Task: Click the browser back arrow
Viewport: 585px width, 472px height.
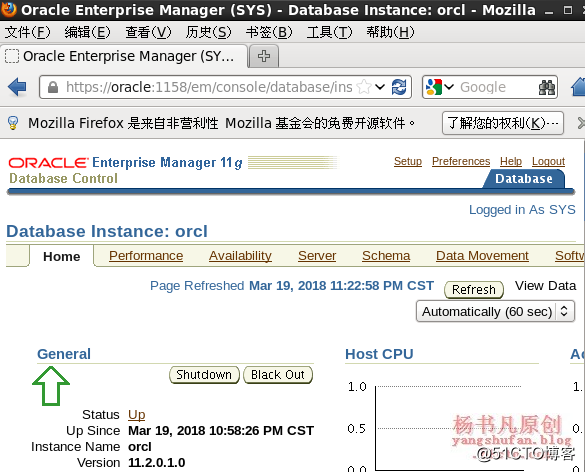Action: click(17, 87)
